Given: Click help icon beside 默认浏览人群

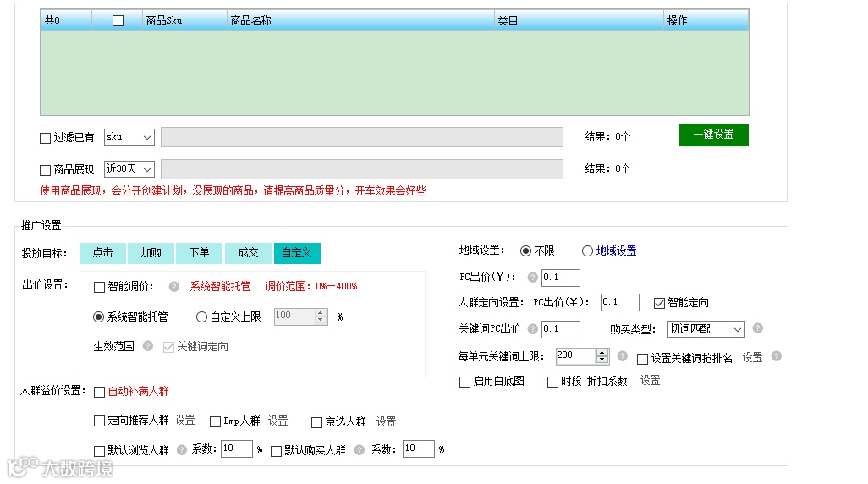Looking at the screenshot, I should [182, 449].
